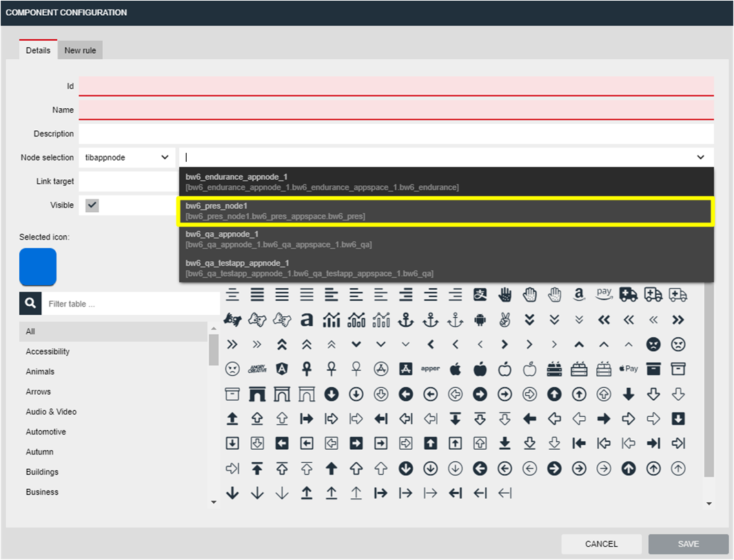This screenshot has width=734, height=560.
Task: Select the solid square down-arrow icon
Action: 677,419
